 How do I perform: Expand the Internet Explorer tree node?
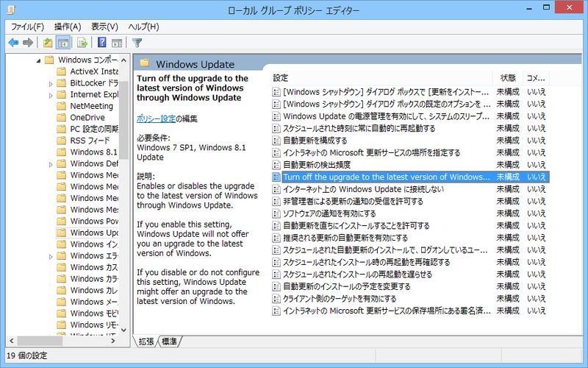pyautogui.click(x=51, y=96)
